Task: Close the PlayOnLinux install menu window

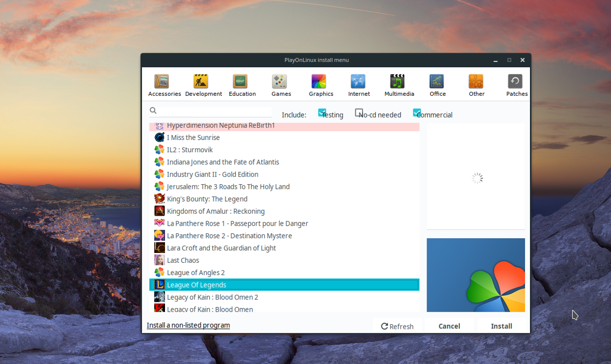Action: click(x=522, y=60)
